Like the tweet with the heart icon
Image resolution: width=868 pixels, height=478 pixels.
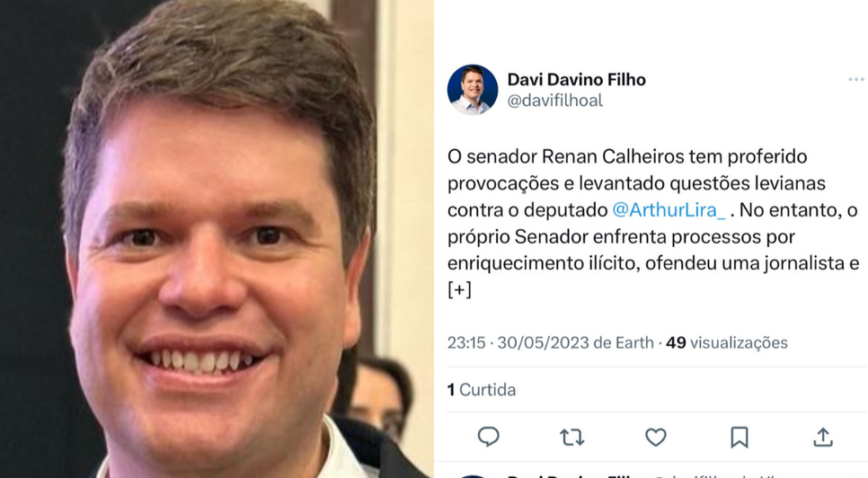[655, 438]
